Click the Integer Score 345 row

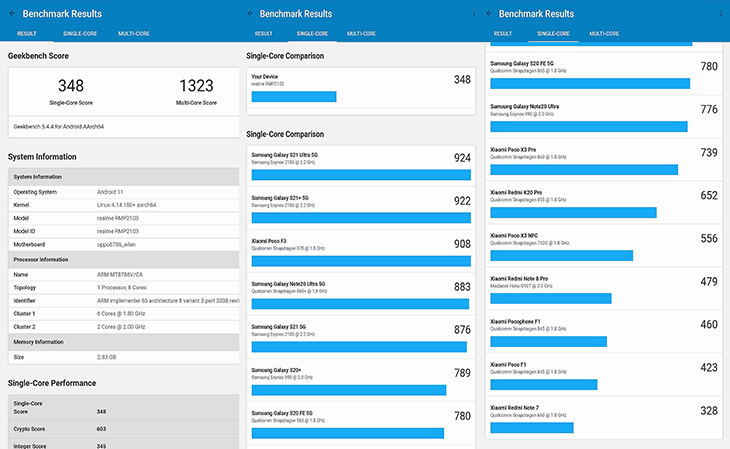coord(124,444)
